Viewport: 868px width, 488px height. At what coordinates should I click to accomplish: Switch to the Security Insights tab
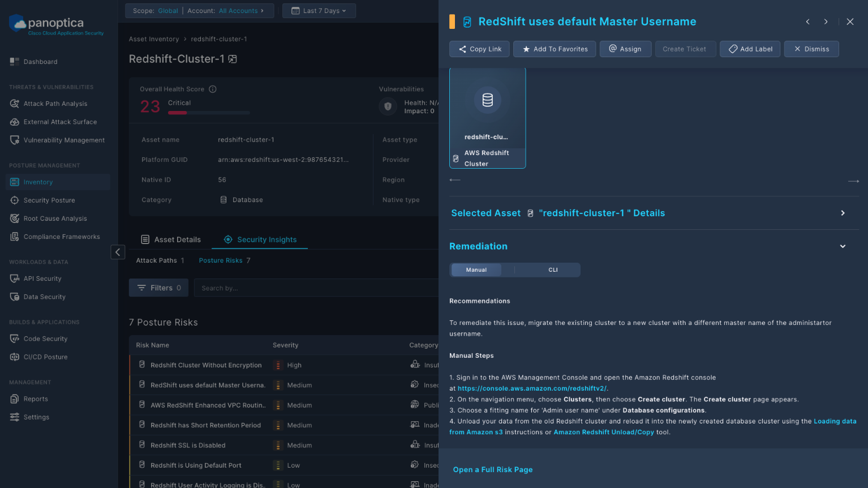pyautogui.click(x=260, y=239)
